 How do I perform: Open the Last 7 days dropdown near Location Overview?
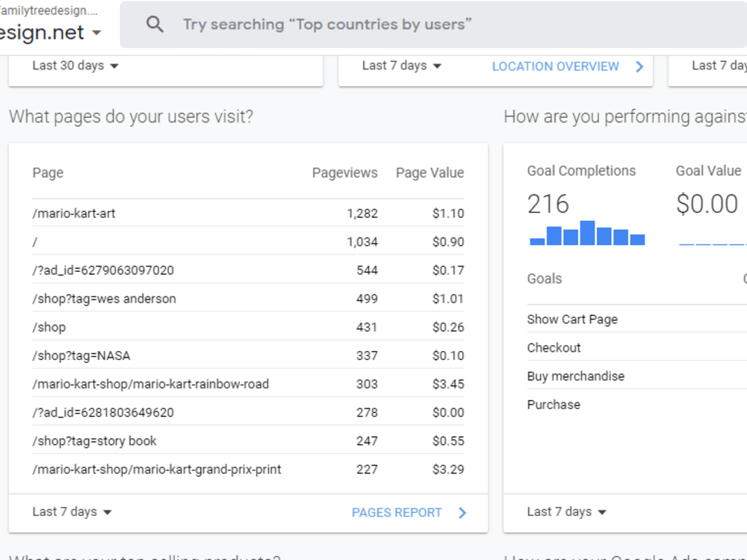(402, 66)
